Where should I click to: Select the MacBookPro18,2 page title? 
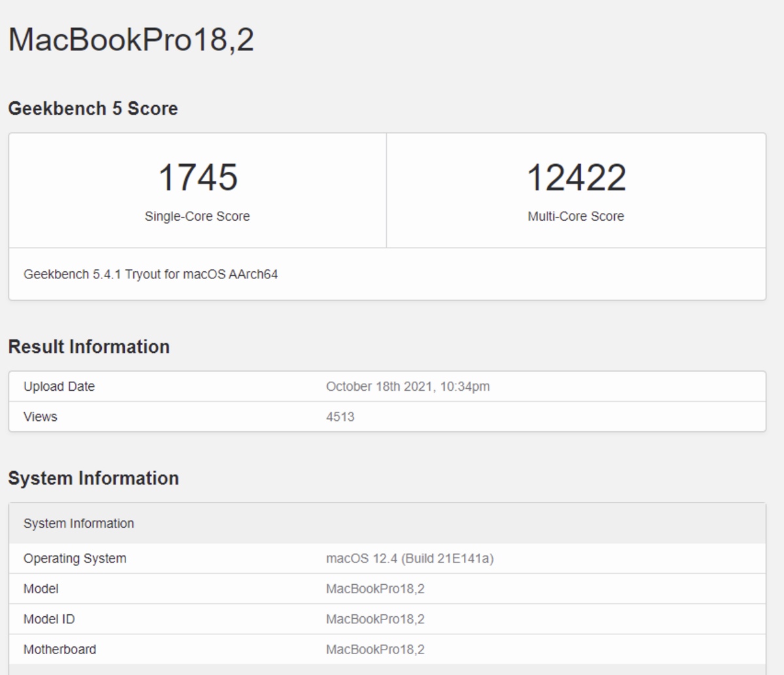coord(131,39)
